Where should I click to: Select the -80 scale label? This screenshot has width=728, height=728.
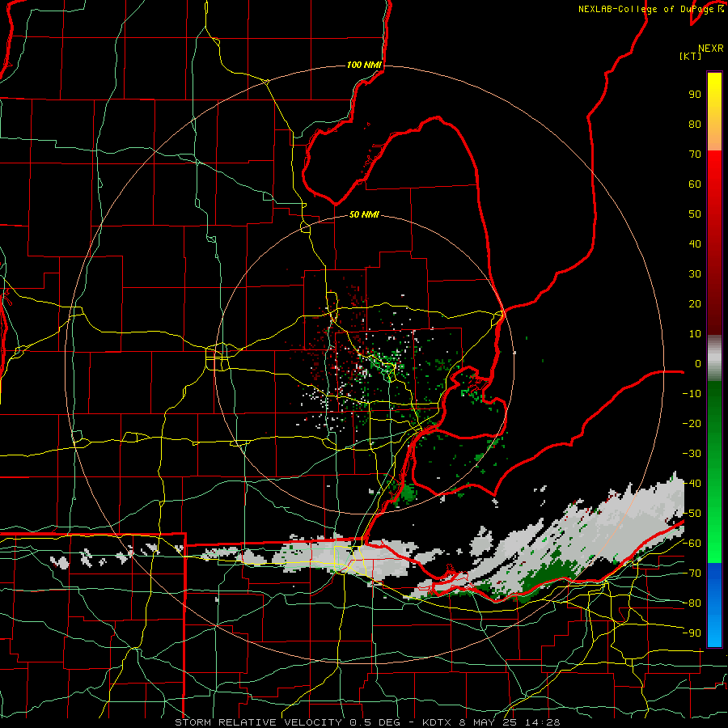pyautogui.click(x=692, y=603)
